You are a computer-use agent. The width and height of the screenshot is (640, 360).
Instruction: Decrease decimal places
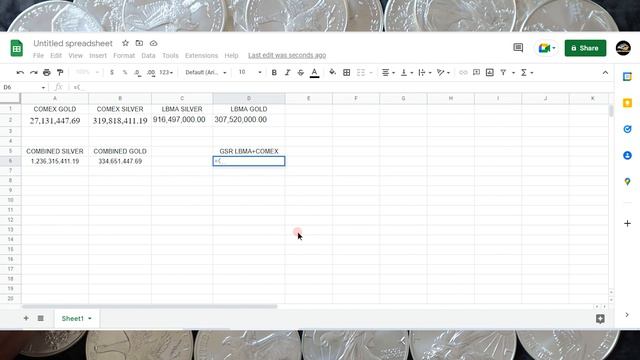click(138, 73)
